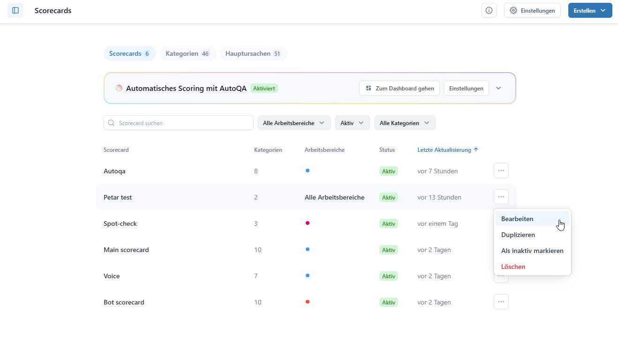Switch to the Scorecards tab
The width and height of the screenshot is (618, 364).
129,54
